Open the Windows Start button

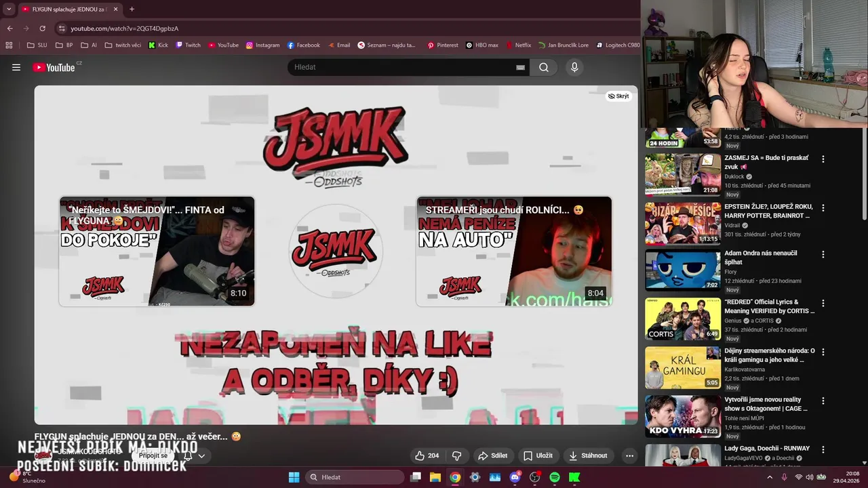point(294,477)
